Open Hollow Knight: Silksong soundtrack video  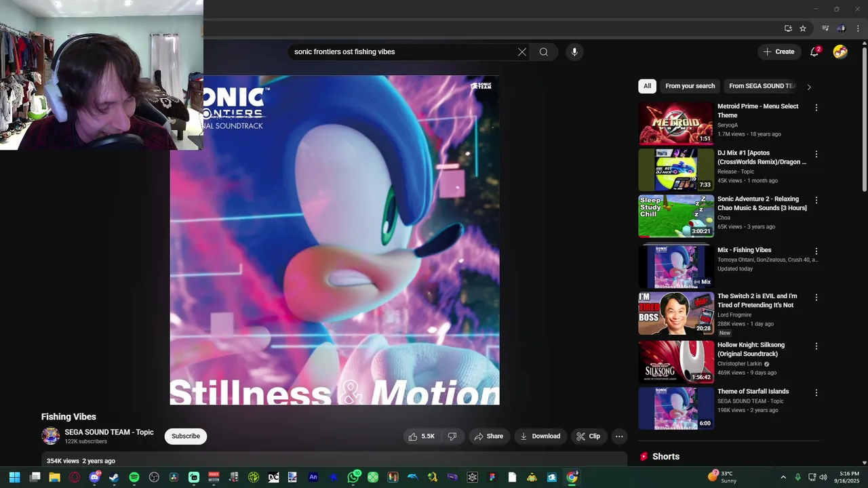tap(676, 362)
